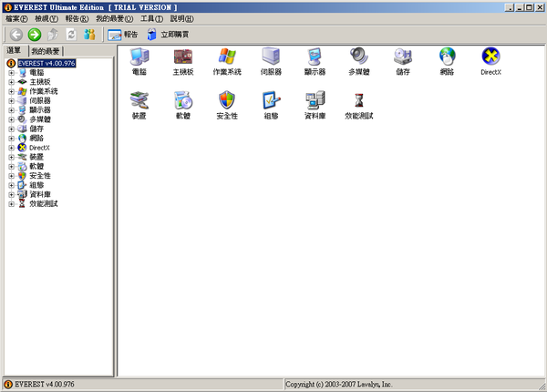Expand the 電腦 tree node
Image resolution: width=547 pixels, height=392 pixels.
(12, 73)
